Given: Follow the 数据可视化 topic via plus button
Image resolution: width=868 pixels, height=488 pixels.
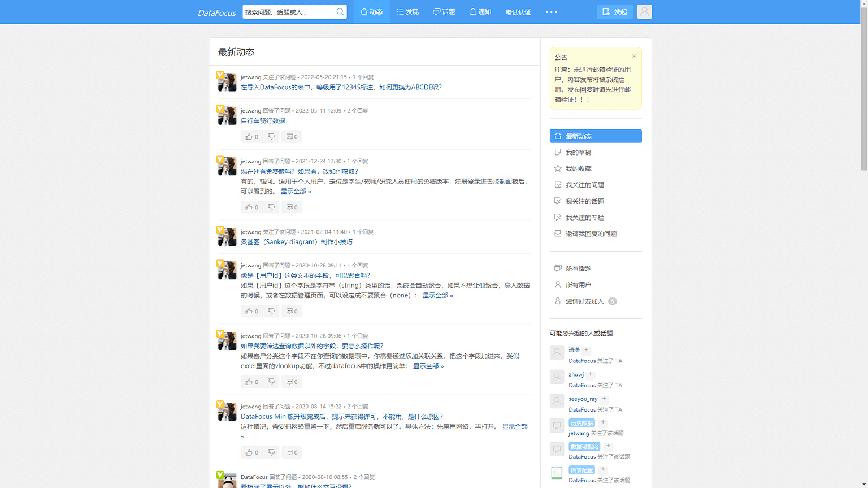Looking at the screenshot, I should [608, 446].
